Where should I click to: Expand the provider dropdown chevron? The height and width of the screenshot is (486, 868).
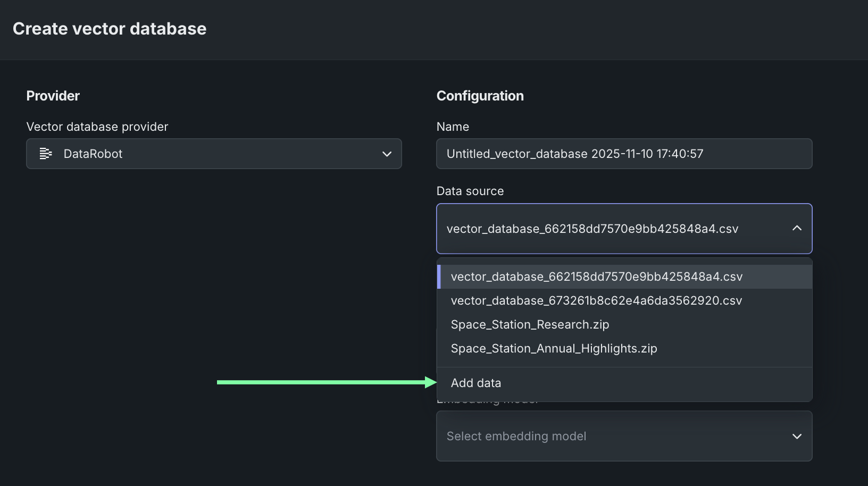(x=387, y=154)
